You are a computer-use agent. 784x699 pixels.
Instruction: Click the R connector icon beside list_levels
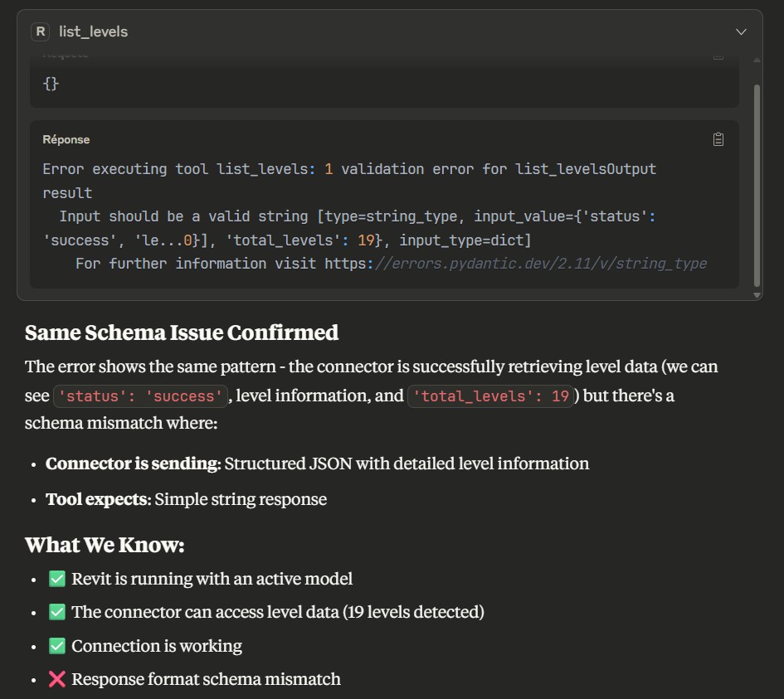40,32
